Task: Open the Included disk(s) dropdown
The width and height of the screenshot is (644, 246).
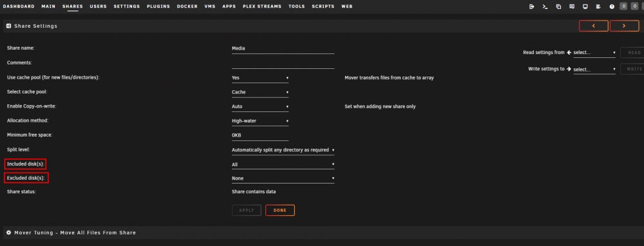Action: (x=283, y=164)
